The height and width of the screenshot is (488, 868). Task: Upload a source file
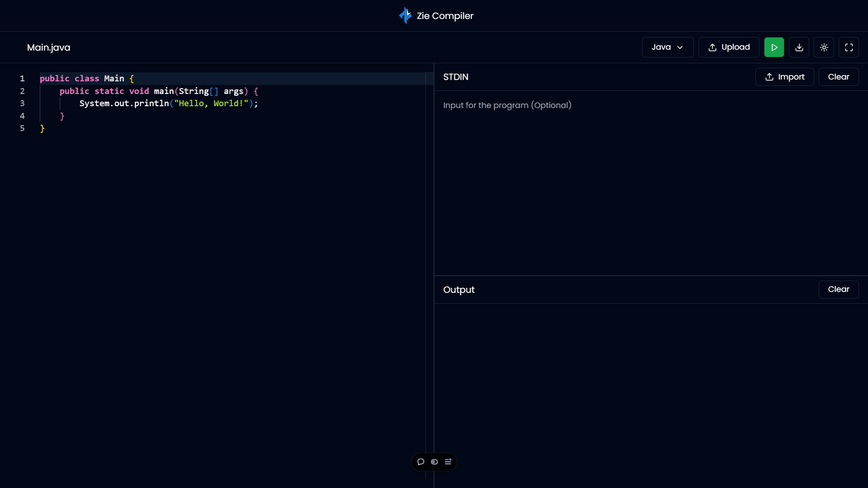coord(729,47)
